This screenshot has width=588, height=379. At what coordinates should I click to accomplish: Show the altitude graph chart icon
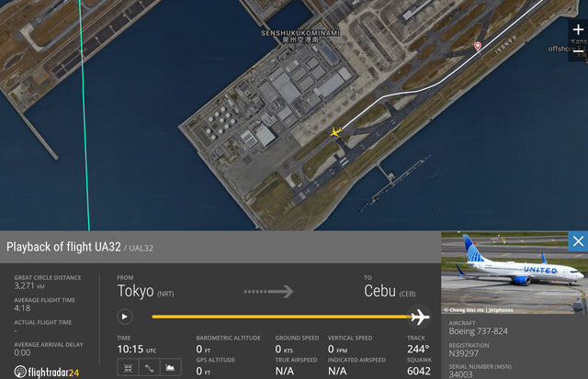click(170, 368)
